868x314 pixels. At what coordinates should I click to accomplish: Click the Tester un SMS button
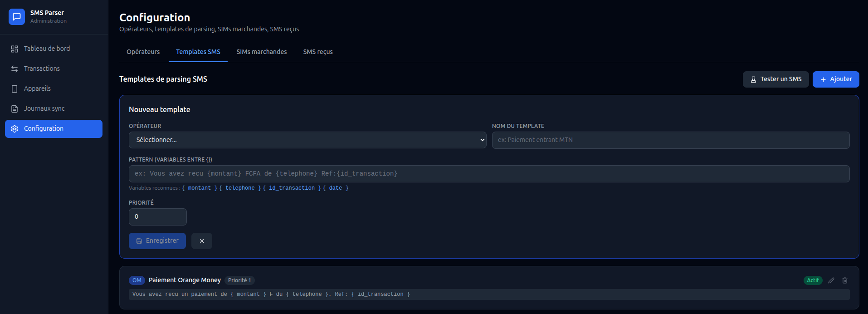click(x=775, y=79)
